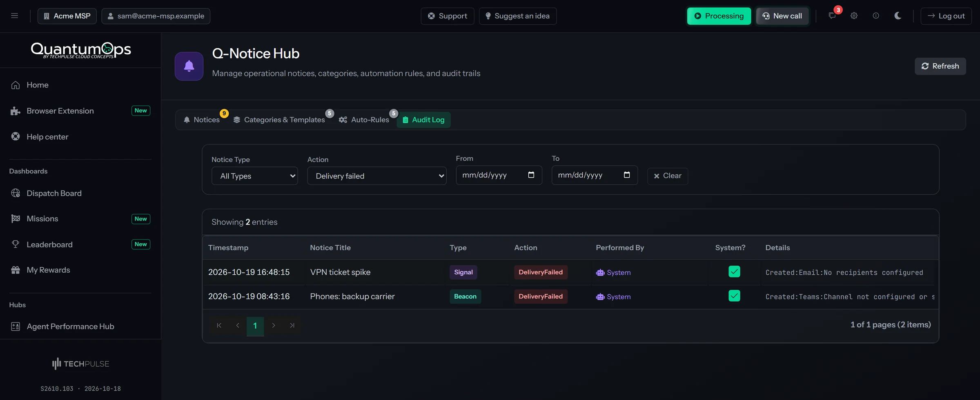This screenshot has height=400, width=980.
Task: Expand the Notice Type All Types dropdown
Action: click(254, 176)
